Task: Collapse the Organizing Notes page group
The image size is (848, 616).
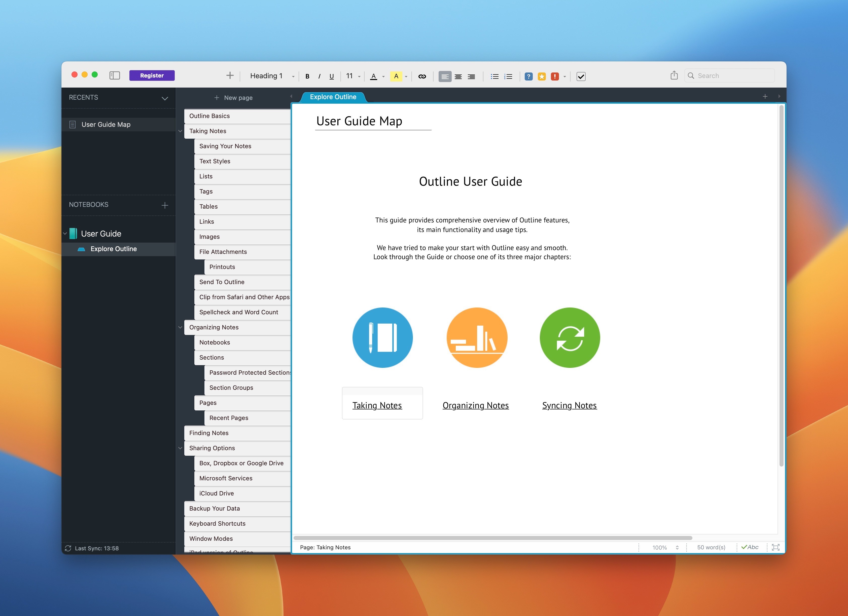Action: point(180,327)
